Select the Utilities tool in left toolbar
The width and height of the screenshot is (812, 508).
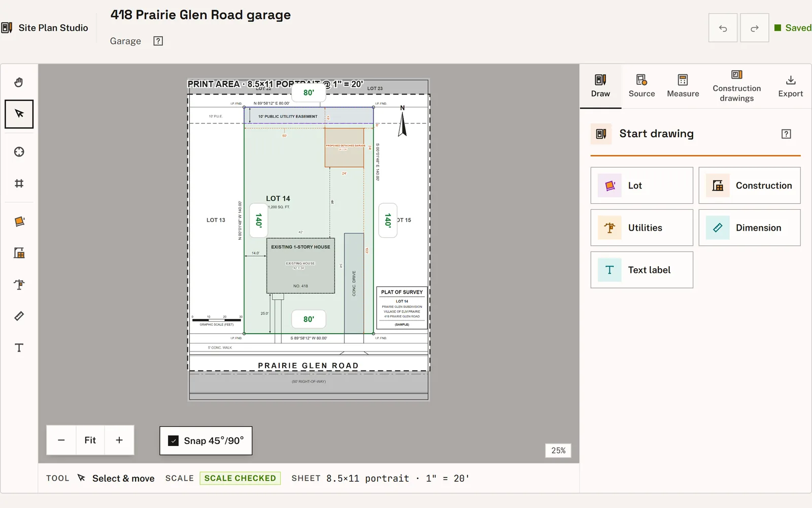(19, 284)
